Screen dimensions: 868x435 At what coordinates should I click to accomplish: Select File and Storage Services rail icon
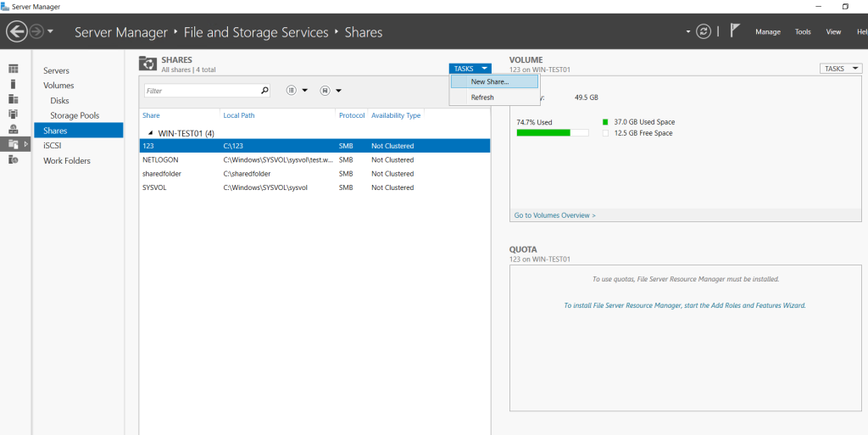(x=14, y=144)
